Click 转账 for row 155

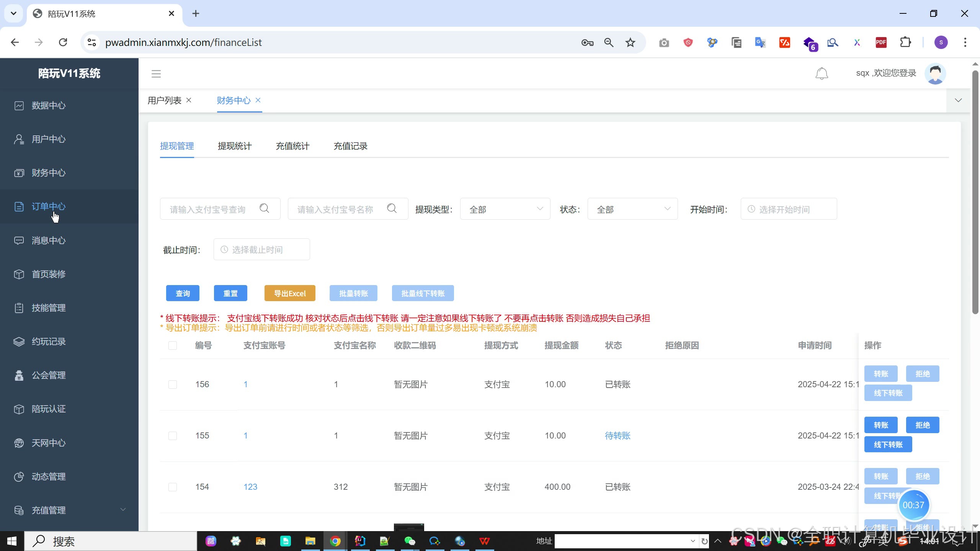click(x=881, y=425)
